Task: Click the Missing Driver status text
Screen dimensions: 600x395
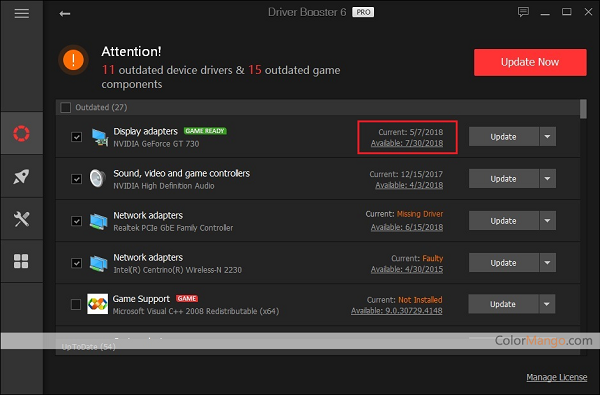Action: [x=420, y=214]
